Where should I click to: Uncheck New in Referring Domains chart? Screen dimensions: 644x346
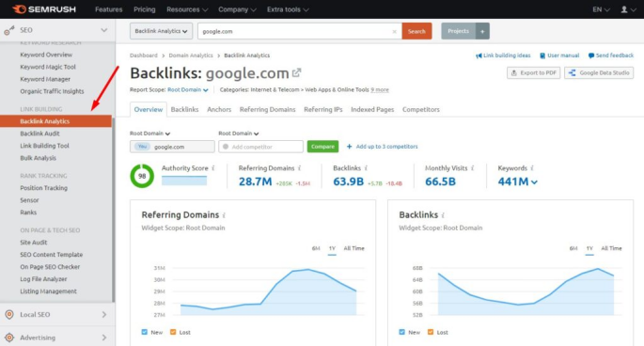click(x=144, y=332)
